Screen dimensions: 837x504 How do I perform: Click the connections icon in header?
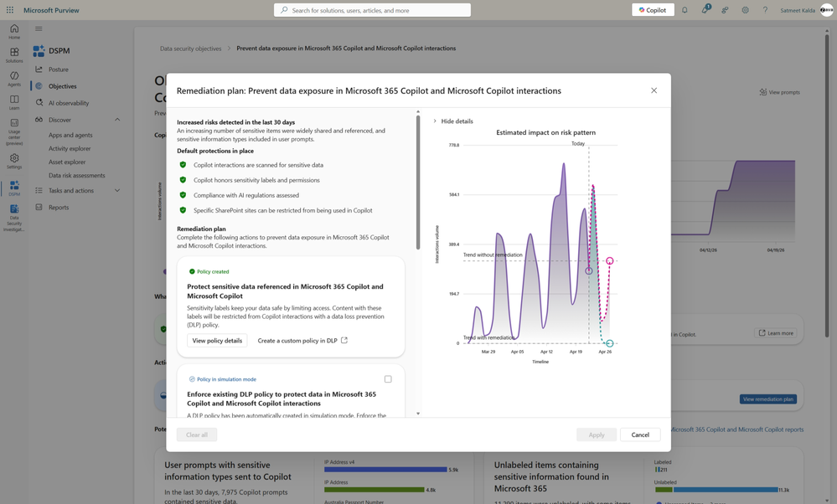725,10
